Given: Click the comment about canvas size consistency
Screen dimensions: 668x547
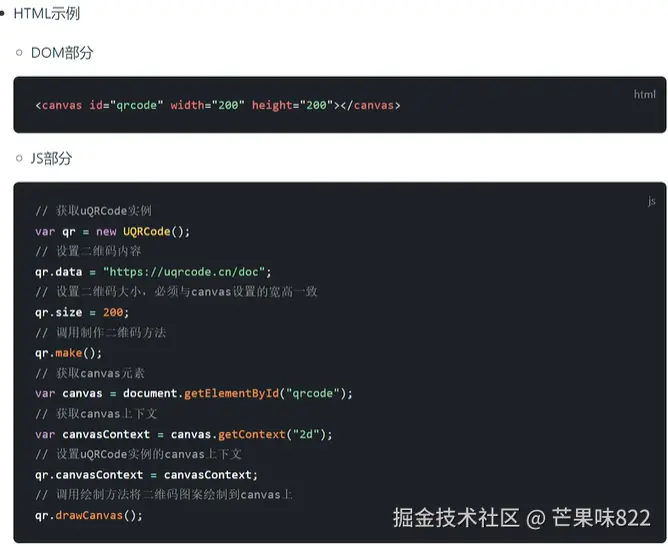Looking at the screenshot, I should pyautogui.click(x=176, y=292).
